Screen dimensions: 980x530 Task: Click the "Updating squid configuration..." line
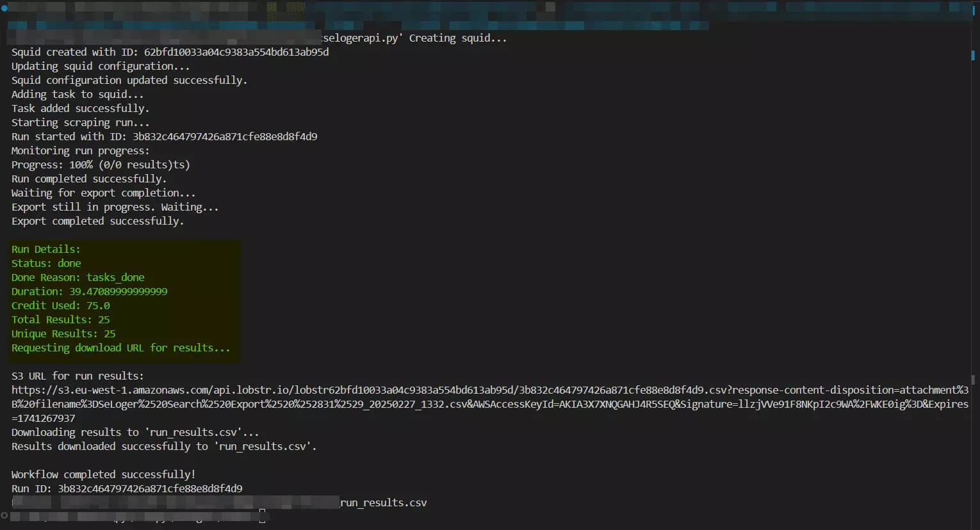(x=101, y=67)
